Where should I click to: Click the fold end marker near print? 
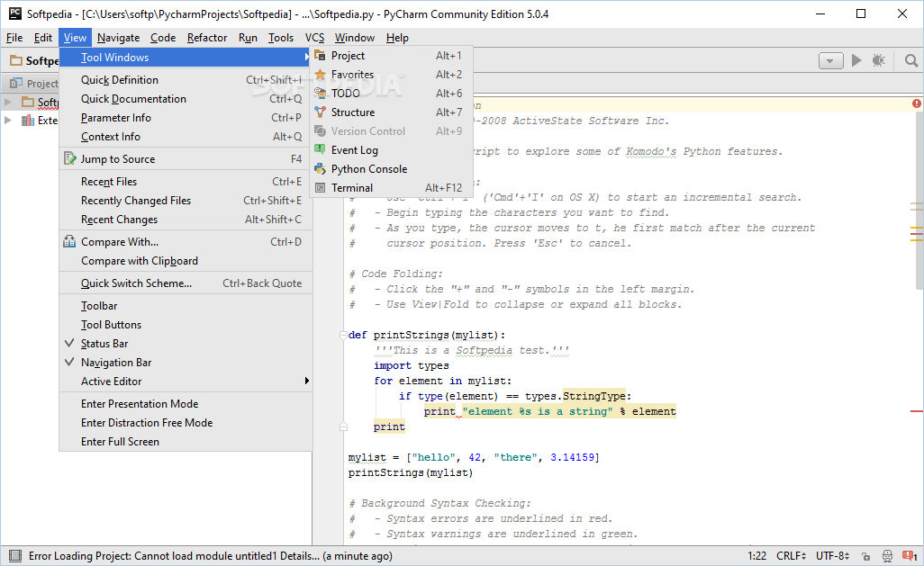click(343, 427)
